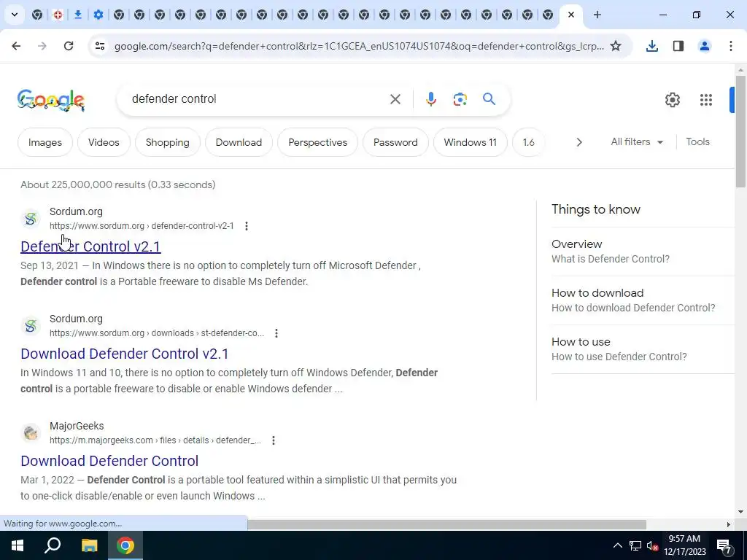
Task: Open tab search dropdown arrow
Action: pyautogui.click(x=15, y=15)
